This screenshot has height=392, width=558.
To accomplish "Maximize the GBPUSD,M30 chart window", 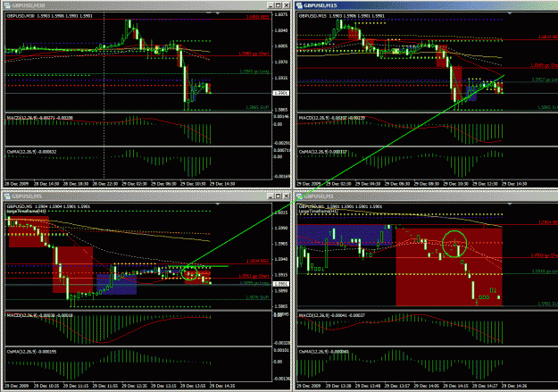I will tap(279, 5).
